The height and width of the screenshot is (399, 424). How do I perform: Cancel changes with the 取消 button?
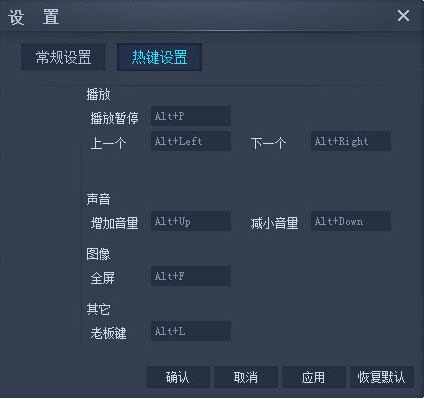point(246,377)
